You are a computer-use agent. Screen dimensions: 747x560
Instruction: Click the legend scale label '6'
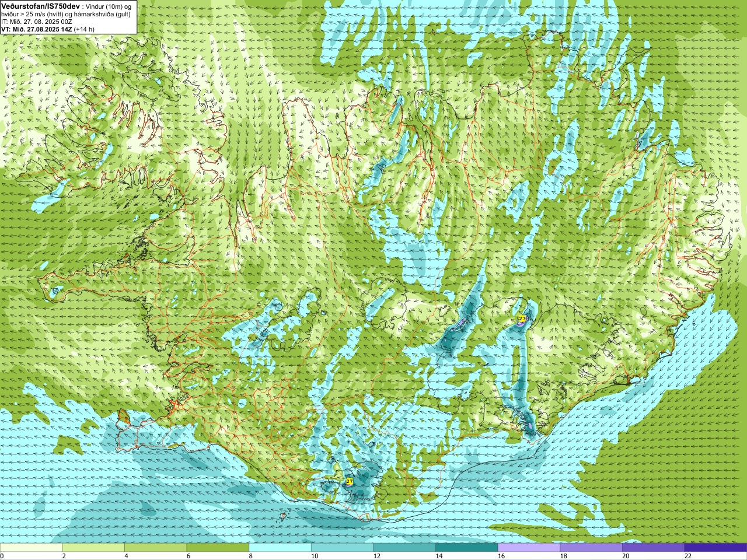[189, 556]
